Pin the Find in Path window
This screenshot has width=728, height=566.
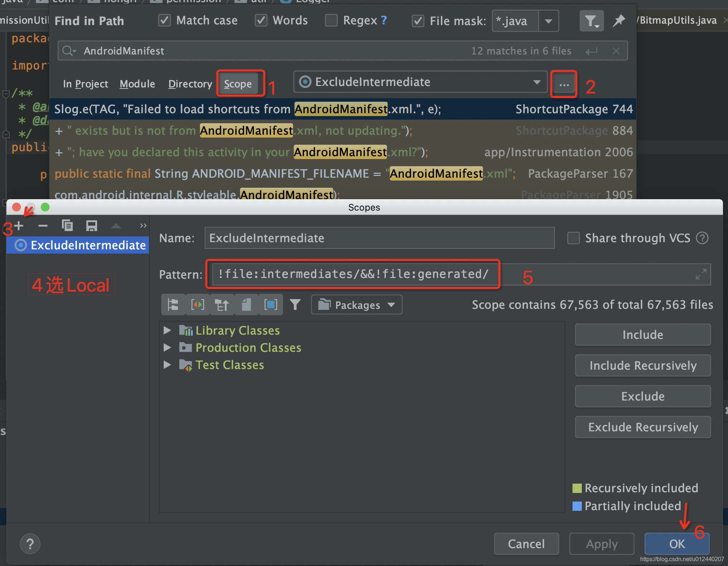point(619,21)
